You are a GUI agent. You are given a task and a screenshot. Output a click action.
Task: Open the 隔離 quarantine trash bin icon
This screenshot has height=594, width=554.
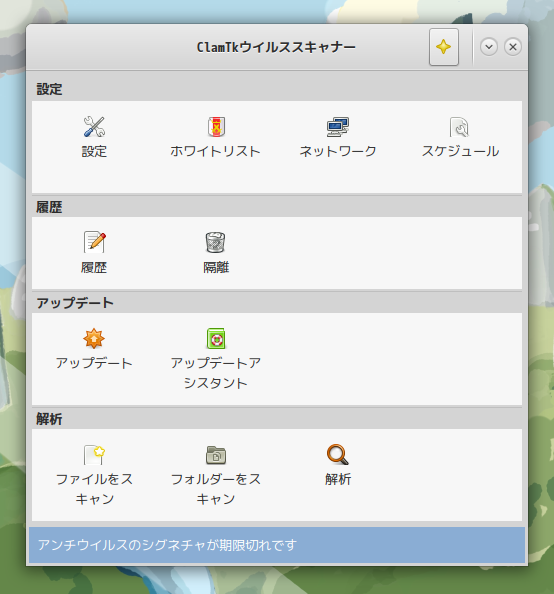coord(216,242)
